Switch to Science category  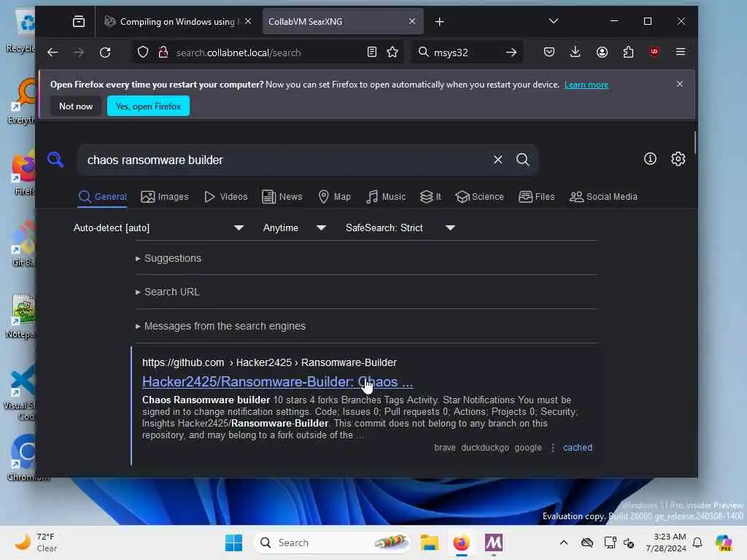[479, 197]
